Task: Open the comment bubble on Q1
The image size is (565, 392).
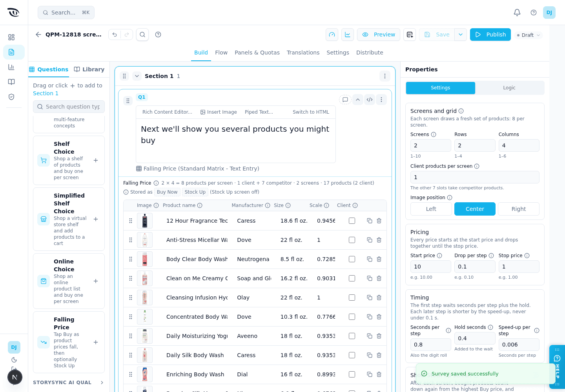Action: pyautogui.click(x=345, y=100)
